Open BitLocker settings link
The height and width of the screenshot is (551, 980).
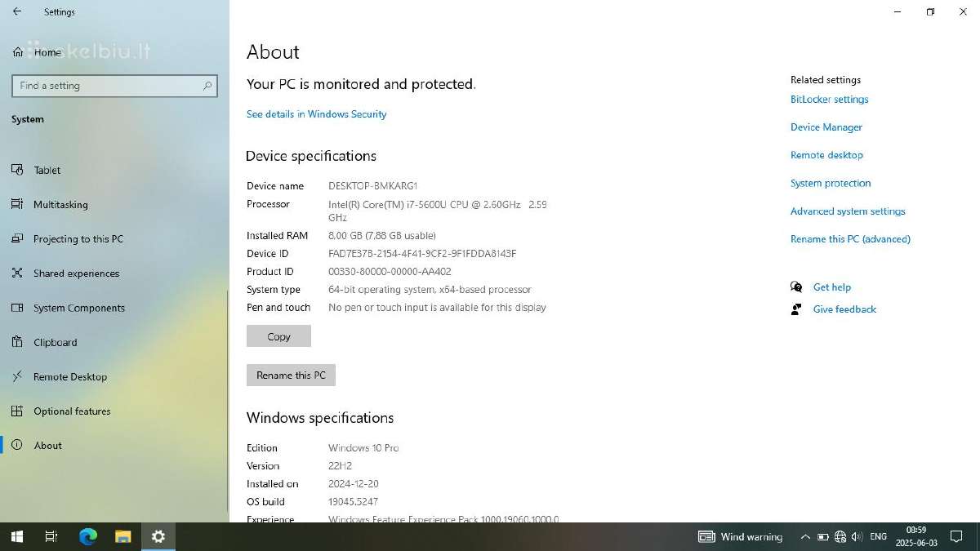click(829, 100)
